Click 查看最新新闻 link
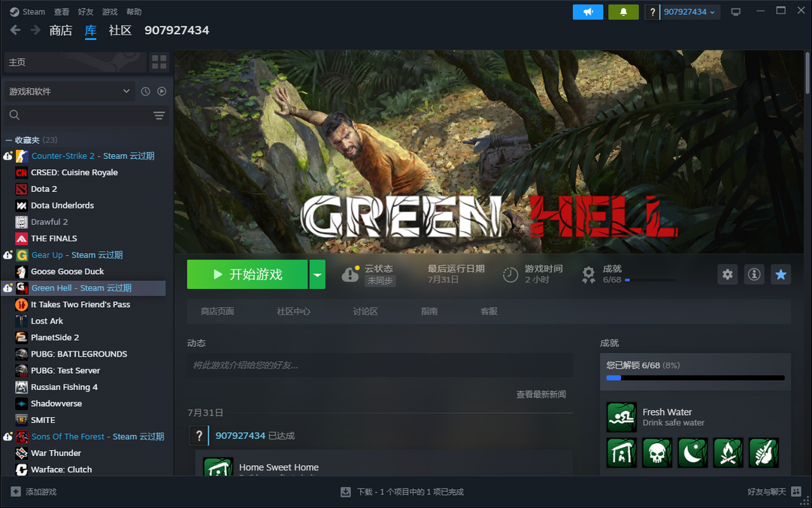 [541, 394]
